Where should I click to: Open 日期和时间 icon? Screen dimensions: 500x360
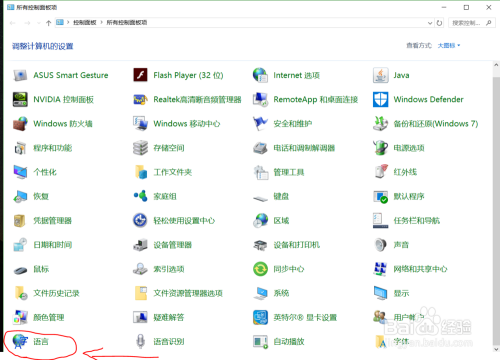(x=20, y=245)
